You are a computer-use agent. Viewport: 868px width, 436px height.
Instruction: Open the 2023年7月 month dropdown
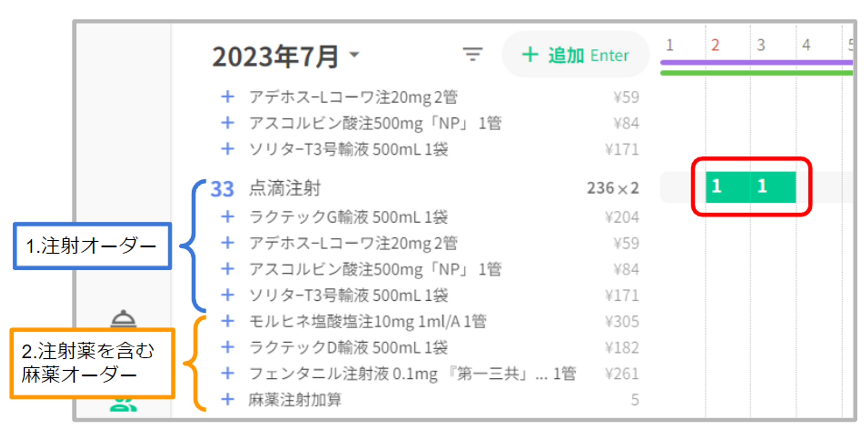[355, 55]
